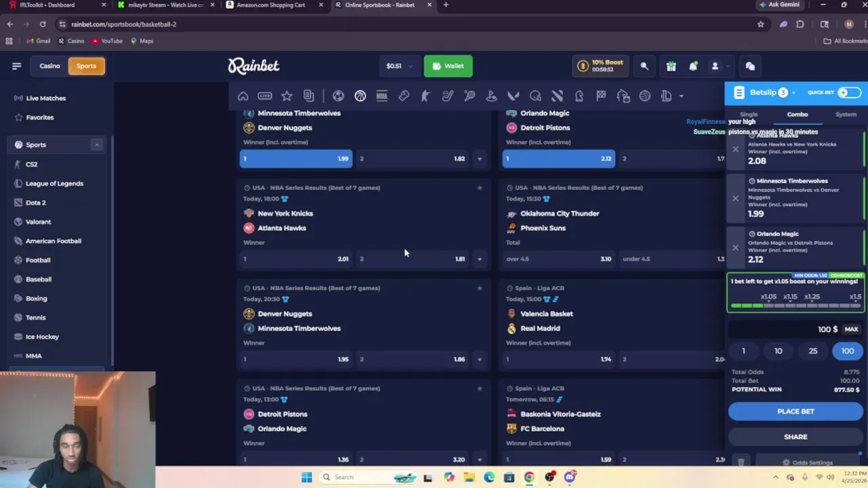This screenshot has width=868, height=488.
Task: Open the sportsbook home icon
Action: [x=243, y=96]
